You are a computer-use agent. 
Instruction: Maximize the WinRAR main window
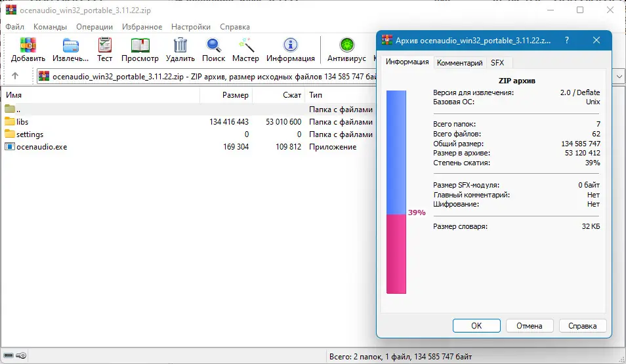pos(580,10)
